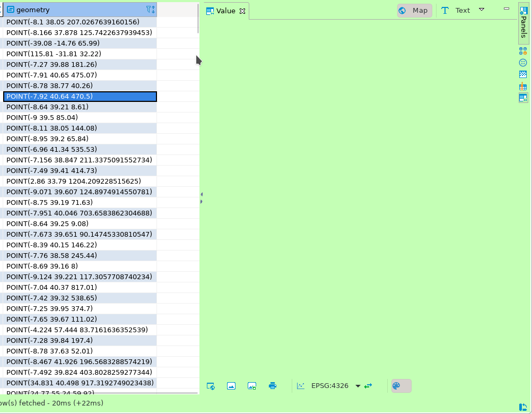The width and height of the screenshot is (532, 414).
Task: Minimize the Value panel
Action: pyautogui.click(x=506, y=8)
